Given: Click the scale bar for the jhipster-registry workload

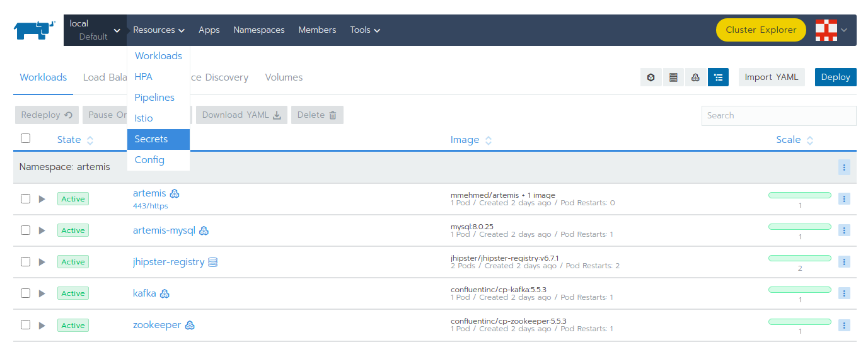Looking at the screenshot, I should pyautogui.click(x=799, y=258).
